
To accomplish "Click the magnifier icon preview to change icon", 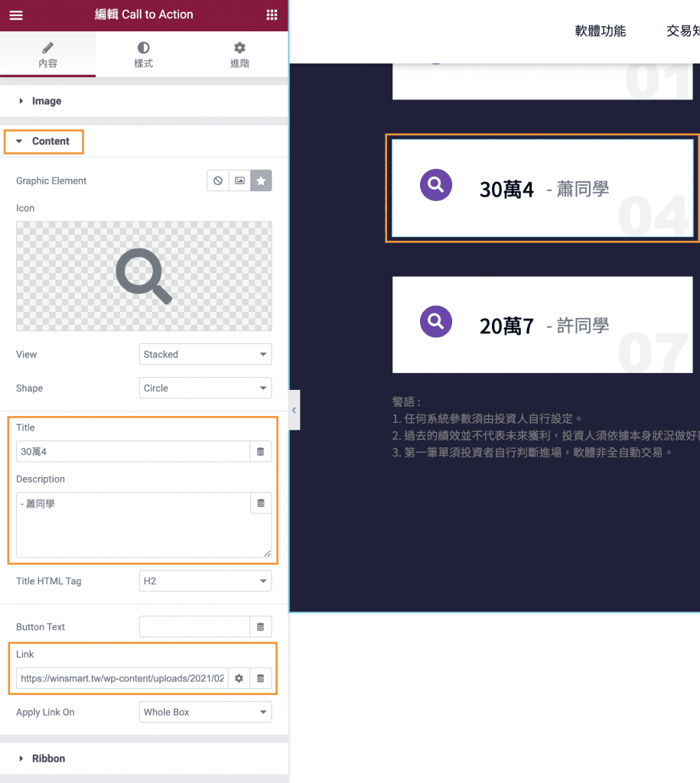I will pyautogui.click(x=143, y=276).
